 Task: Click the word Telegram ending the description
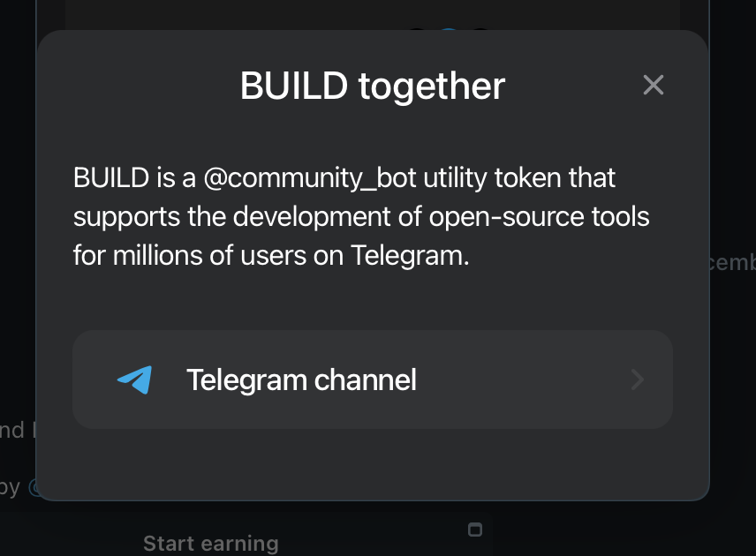[x=410, y=257]
